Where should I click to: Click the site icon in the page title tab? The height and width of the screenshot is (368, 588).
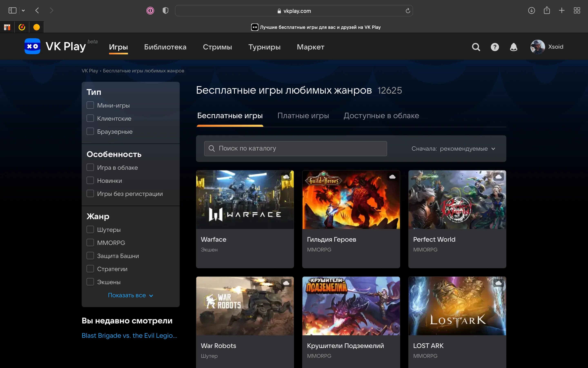255,27
